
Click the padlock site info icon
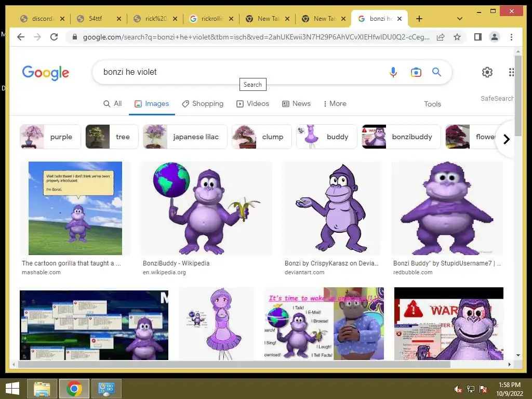(x=75, y=37)
